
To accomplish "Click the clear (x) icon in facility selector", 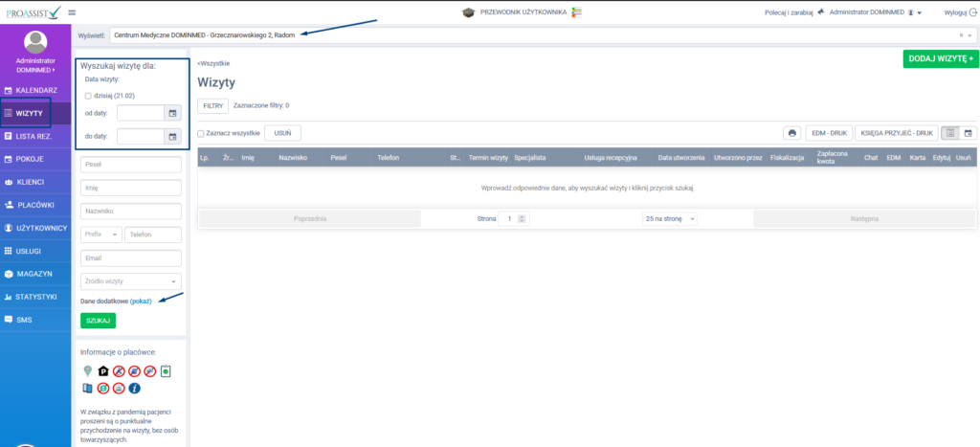I will pyautogui.click(x=961, y=34).
